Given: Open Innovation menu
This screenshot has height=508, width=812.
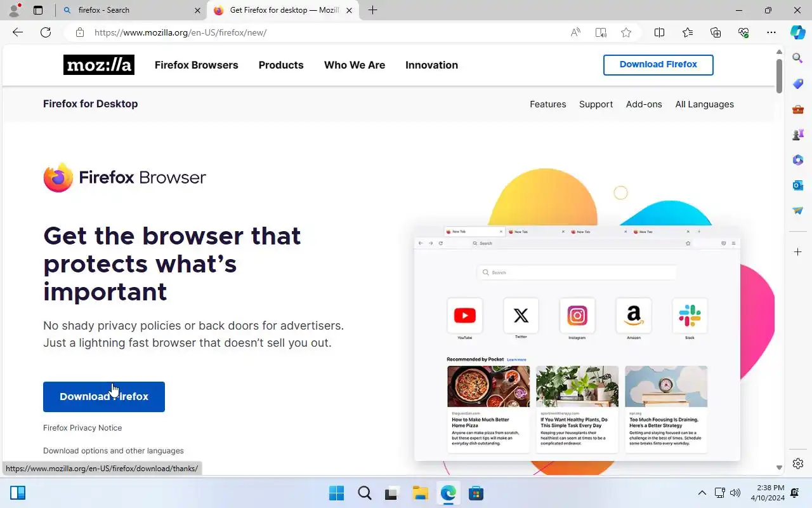Looking at the screenshot, I should coord(432,65).
